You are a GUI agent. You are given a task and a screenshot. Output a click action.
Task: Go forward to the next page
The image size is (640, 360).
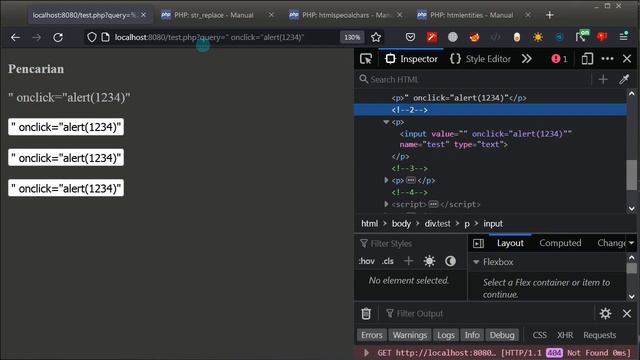click(x=37, y=38)
